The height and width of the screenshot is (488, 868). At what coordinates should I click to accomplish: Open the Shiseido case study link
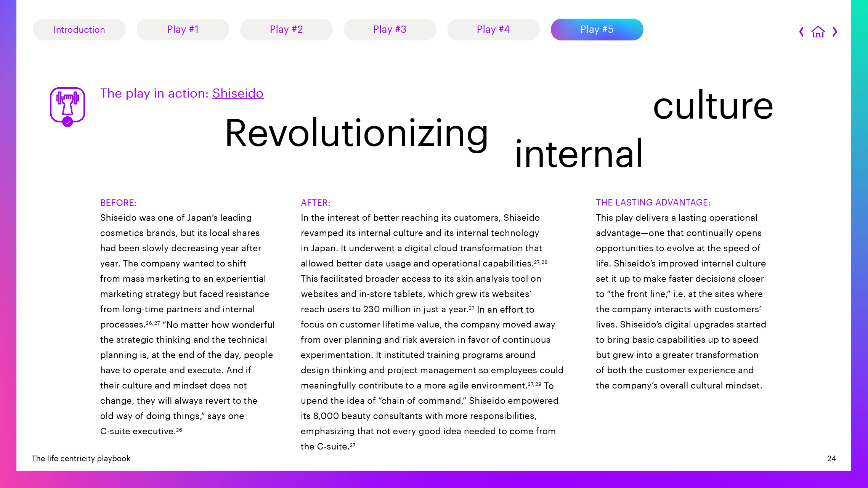click(238, 93)
